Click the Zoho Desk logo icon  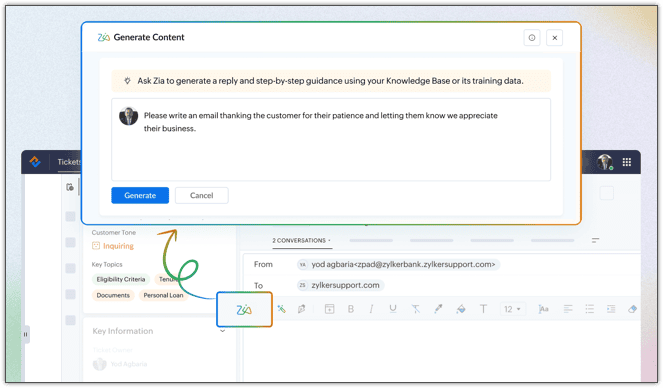35,161
